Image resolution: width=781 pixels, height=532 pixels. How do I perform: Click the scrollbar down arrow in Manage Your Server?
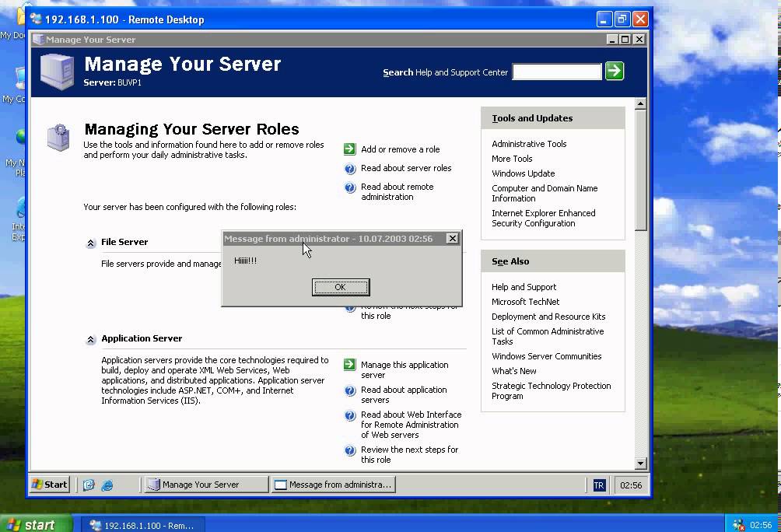click(640, 464)
